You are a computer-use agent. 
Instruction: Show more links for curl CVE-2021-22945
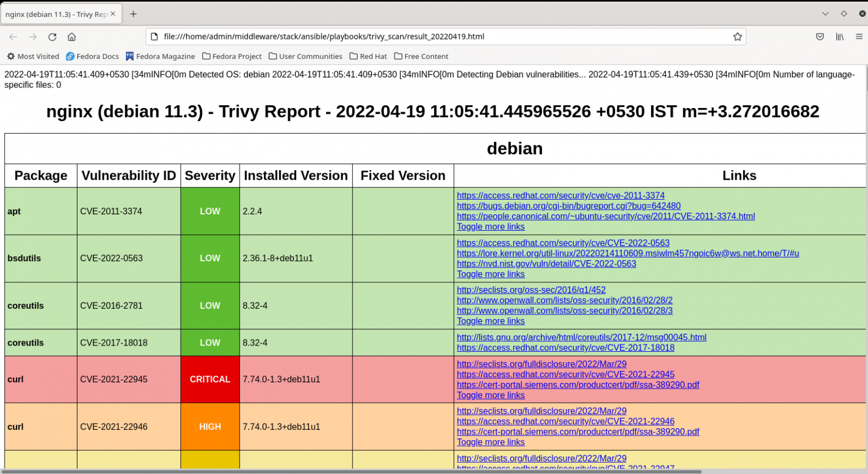491,395
